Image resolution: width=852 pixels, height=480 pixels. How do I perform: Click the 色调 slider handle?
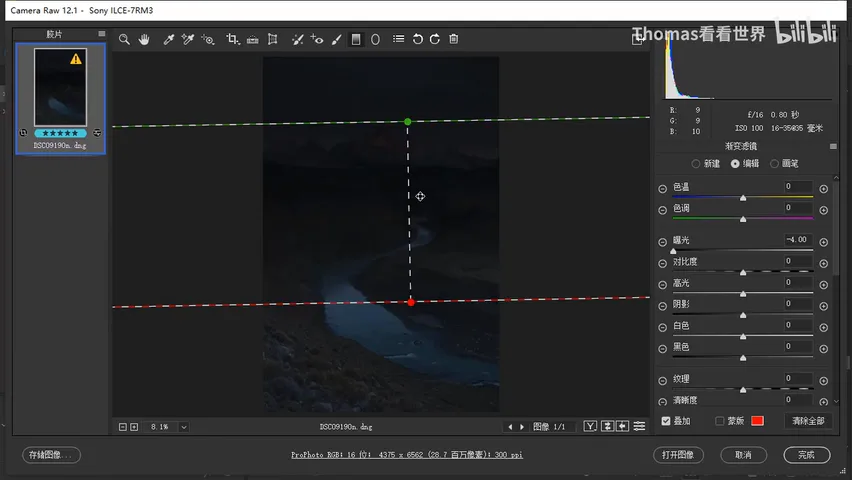pos(743,219)
